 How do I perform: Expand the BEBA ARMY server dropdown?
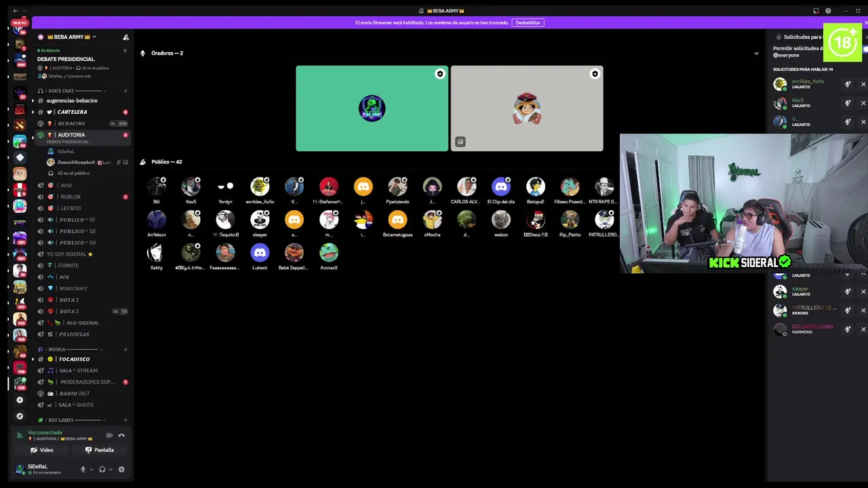[94, 37]
